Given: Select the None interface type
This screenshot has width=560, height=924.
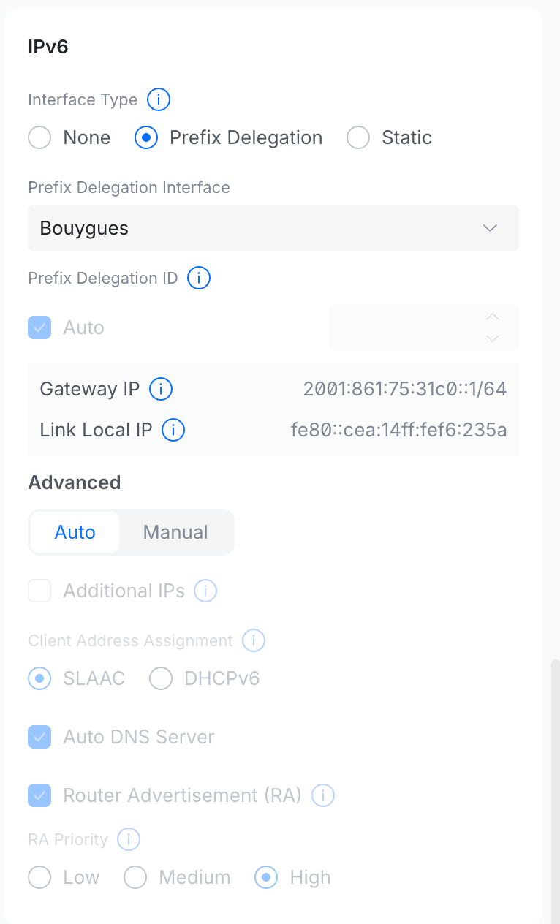Looking at the screenshot, I should click(x=39, y=137).
